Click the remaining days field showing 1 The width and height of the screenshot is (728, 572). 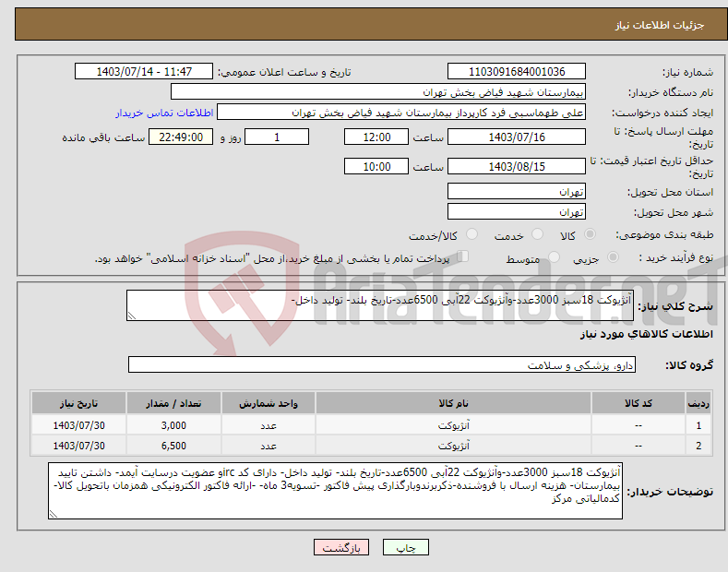[x=277, y=137]
